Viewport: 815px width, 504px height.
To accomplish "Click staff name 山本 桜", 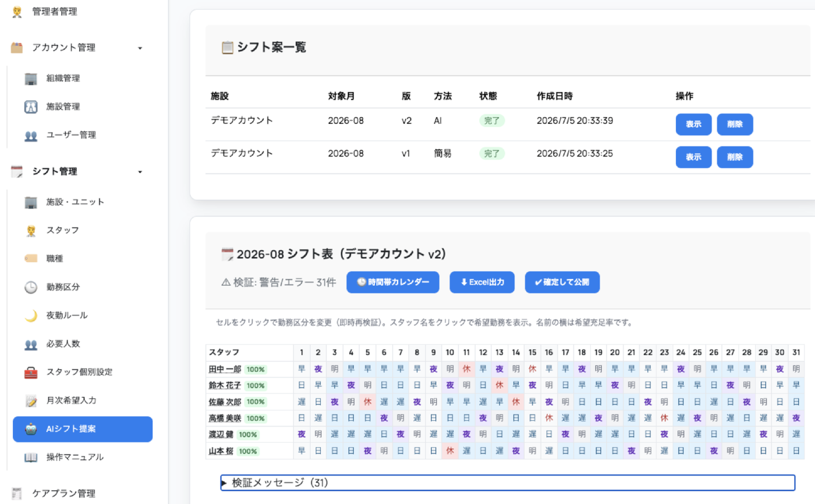I will pos(221,450).
